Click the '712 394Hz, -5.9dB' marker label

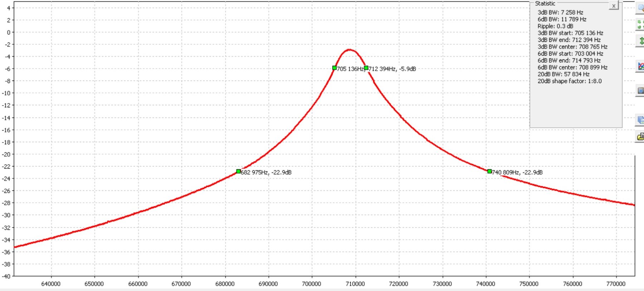click(392, 69)
